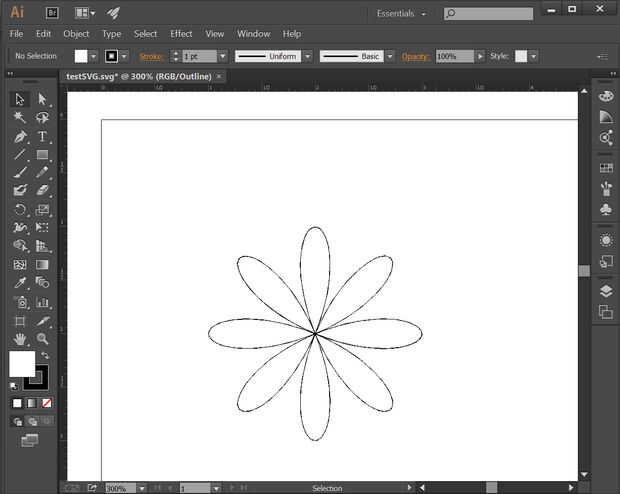Viewport: 620px width, 494px height.
Task: Select the Hand tool
Action: point(19,339)
